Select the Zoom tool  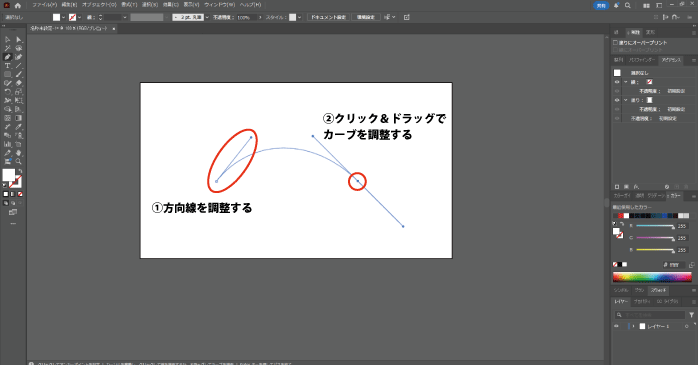tap(19, 162)
